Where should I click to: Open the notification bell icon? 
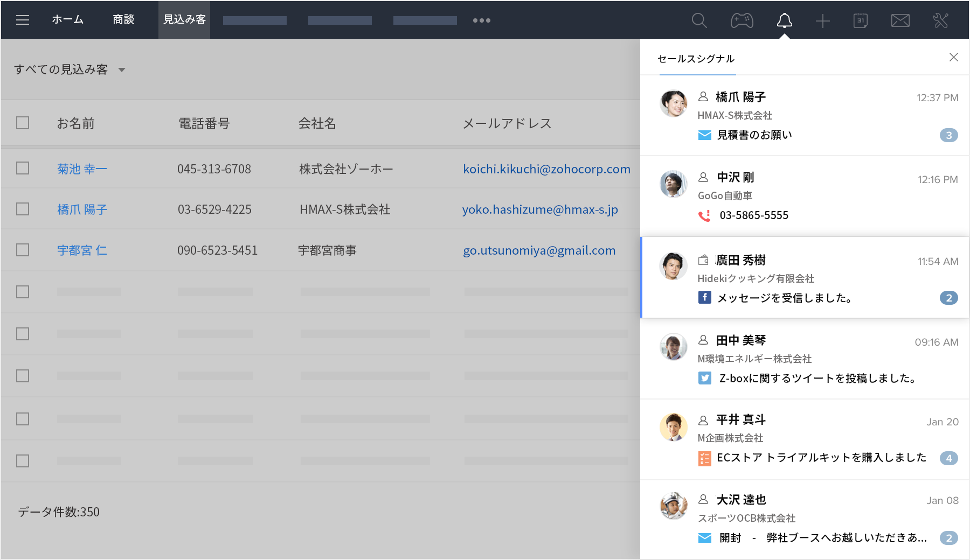coord(784,20)
